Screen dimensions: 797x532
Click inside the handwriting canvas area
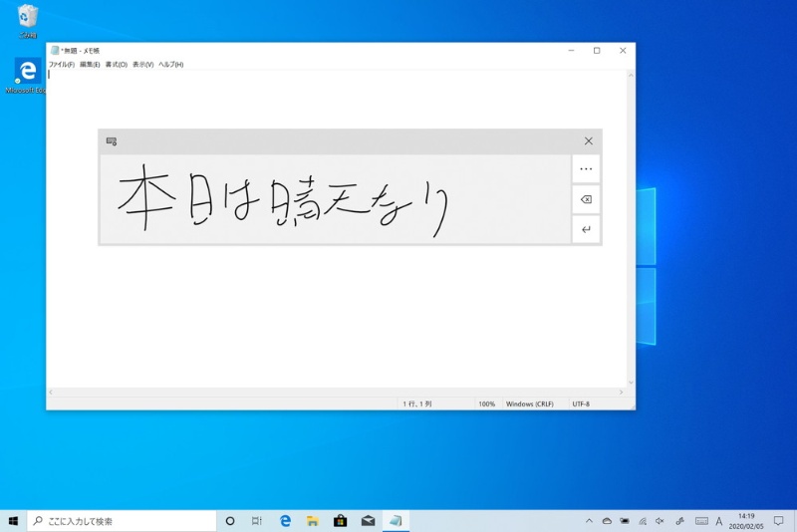click(x=334, y=199)
